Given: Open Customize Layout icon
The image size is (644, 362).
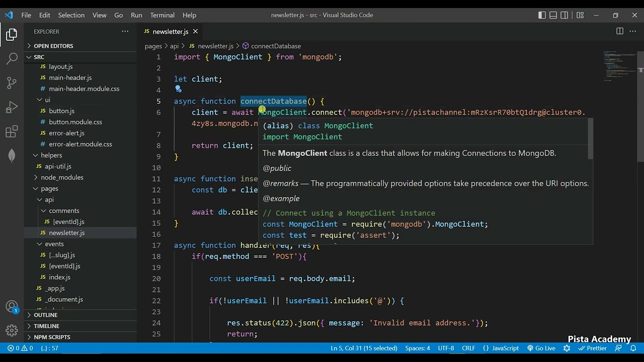Looking at the screenshot, I should click(x=580, y=15).
